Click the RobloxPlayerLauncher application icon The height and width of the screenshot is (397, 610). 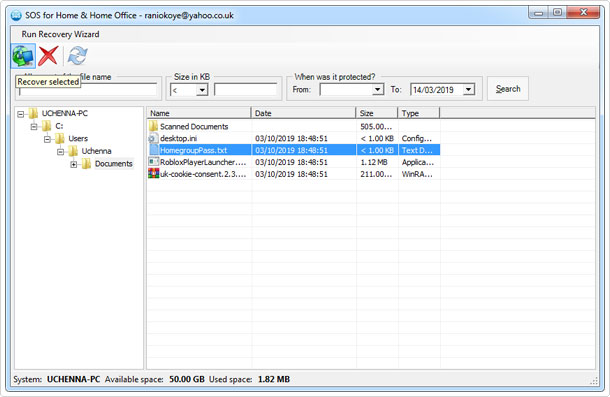coord(153,162)
